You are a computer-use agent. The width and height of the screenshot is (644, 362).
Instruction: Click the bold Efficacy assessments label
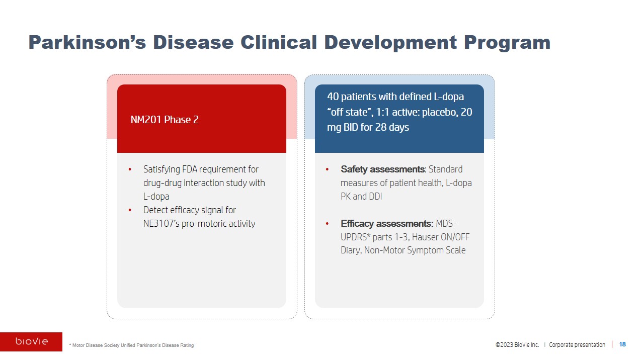(386, 224)
